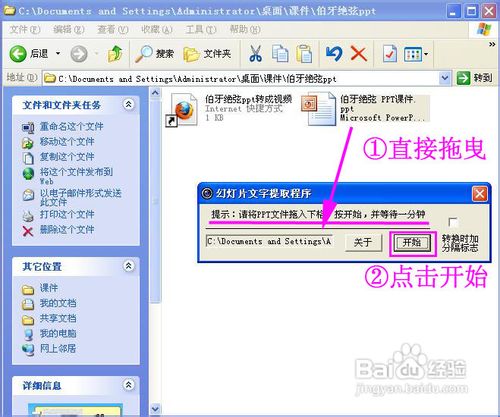
Task: Expand the toolbar overflow chevron
Action: tap(492, 44)
